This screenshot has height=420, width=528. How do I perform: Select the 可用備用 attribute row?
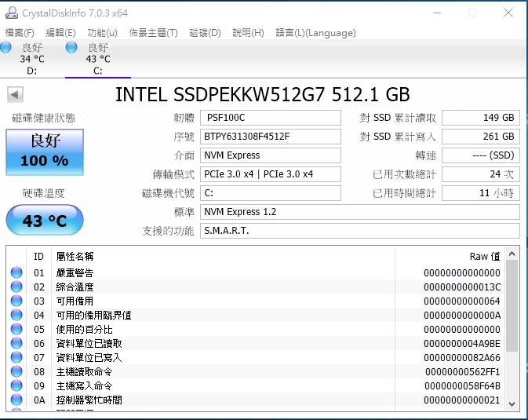256,301
